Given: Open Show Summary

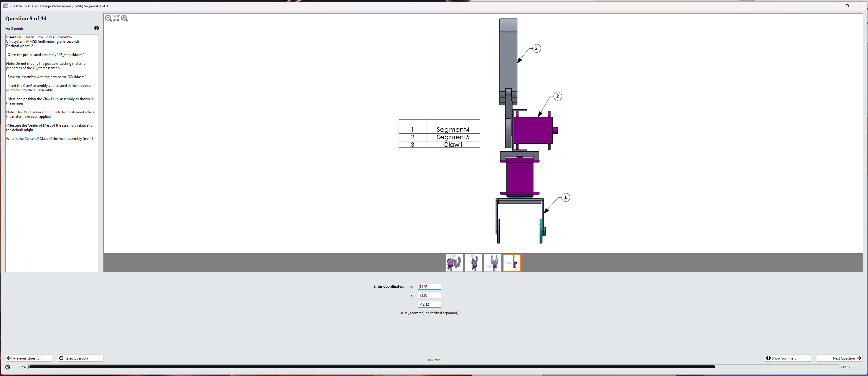Looking at the screenshot, I should [787, 358].
